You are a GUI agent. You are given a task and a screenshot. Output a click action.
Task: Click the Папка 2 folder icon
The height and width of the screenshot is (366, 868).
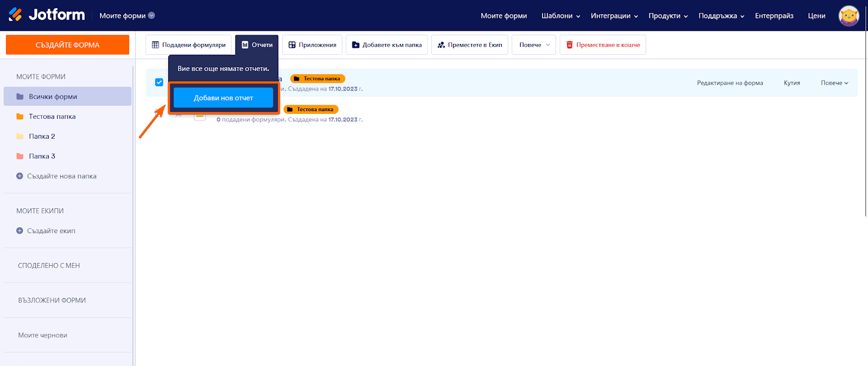[x=20, y=137]
